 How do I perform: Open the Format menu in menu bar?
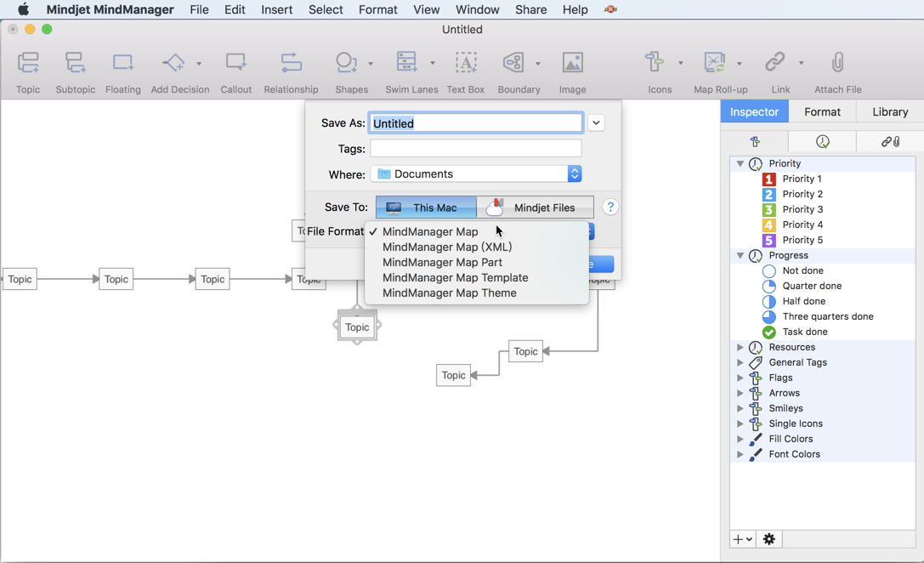(x=377, y=9)
